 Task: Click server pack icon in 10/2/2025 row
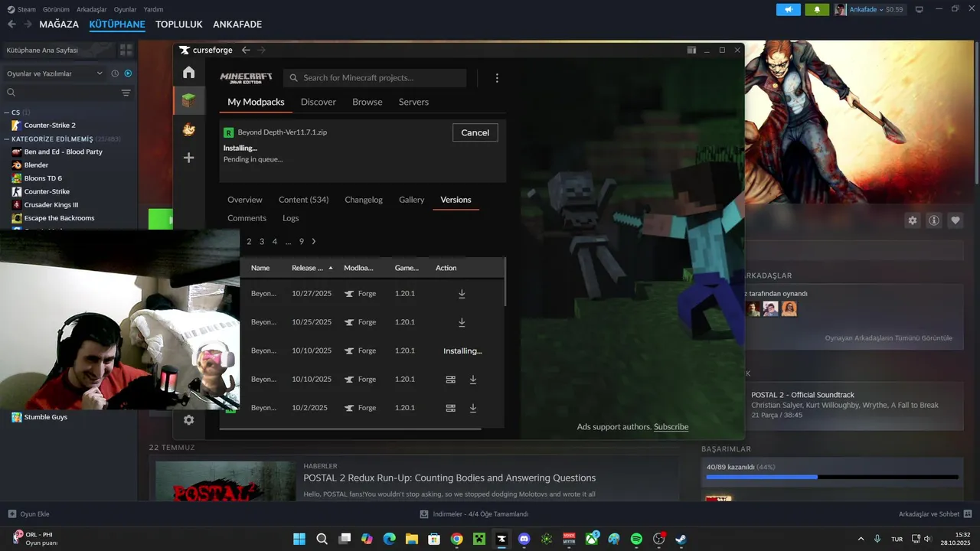coord(451,408)
